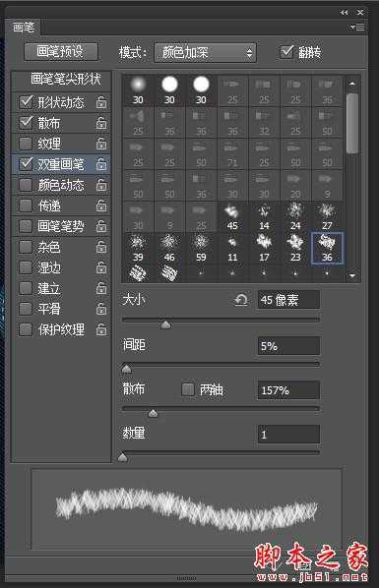This screenshot has width=379, height=588.
Task: Enable the 两轴 checkbox
Action: 188,389
